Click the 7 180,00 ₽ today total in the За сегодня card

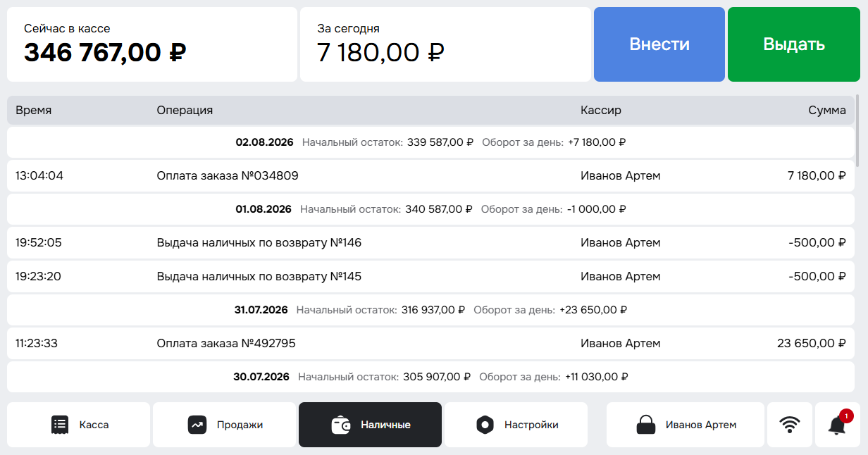click(380, 53)
